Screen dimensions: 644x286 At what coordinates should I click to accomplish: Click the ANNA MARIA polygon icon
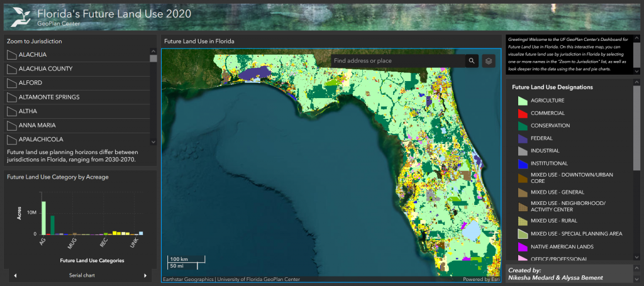click(x=11, y=126)
